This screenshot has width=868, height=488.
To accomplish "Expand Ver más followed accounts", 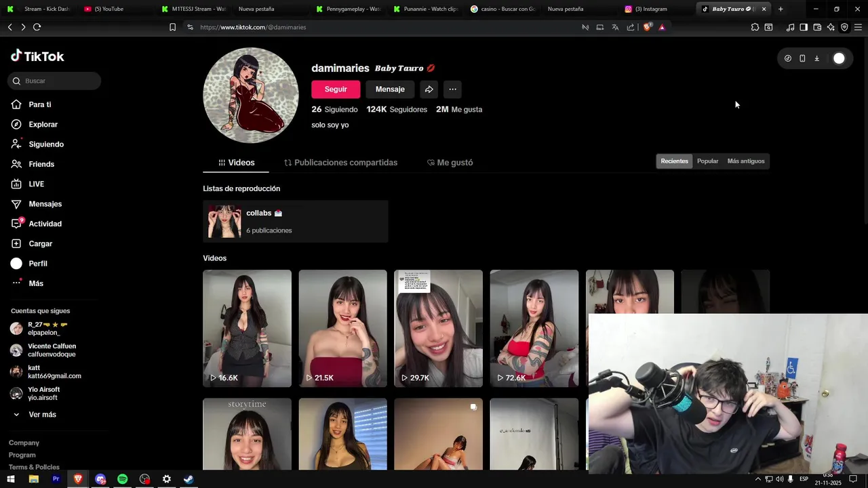I will point(34,414).
